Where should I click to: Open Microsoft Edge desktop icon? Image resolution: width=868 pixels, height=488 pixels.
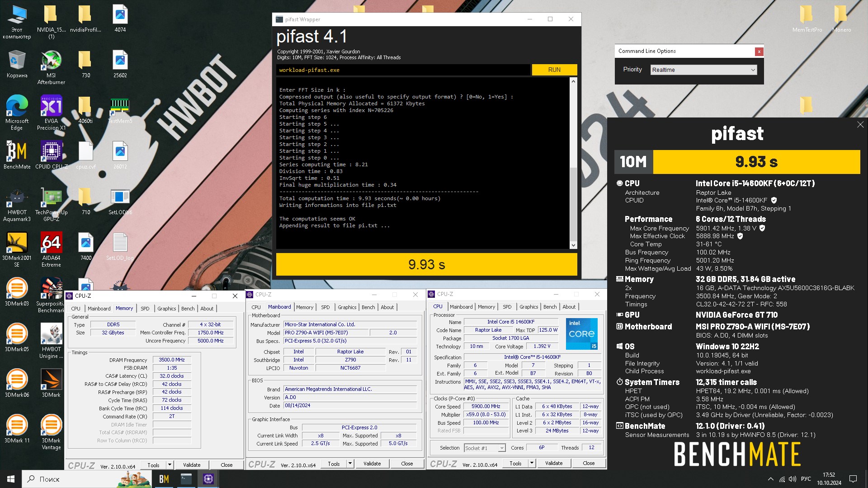coord(17,113)
